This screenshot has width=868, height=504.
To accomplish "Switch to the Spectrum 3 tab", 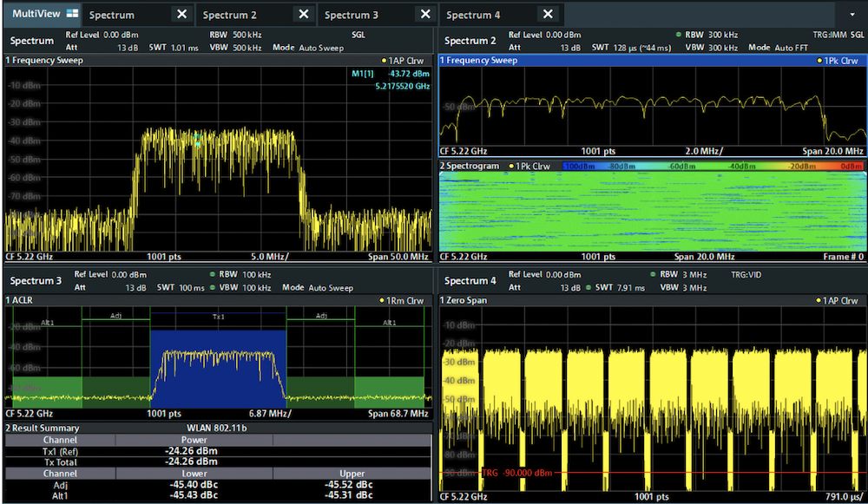I will (x=351, y=15).
